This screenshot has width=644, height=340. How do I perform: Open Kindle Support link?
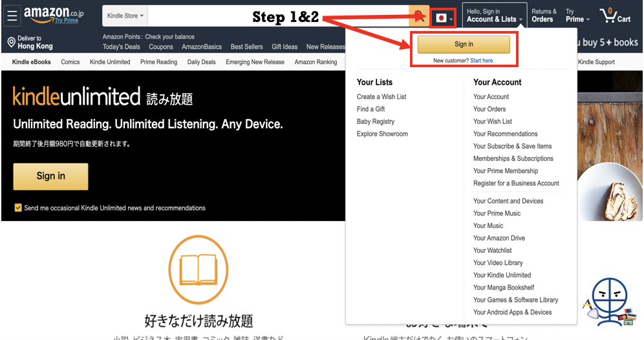(596, 62)
